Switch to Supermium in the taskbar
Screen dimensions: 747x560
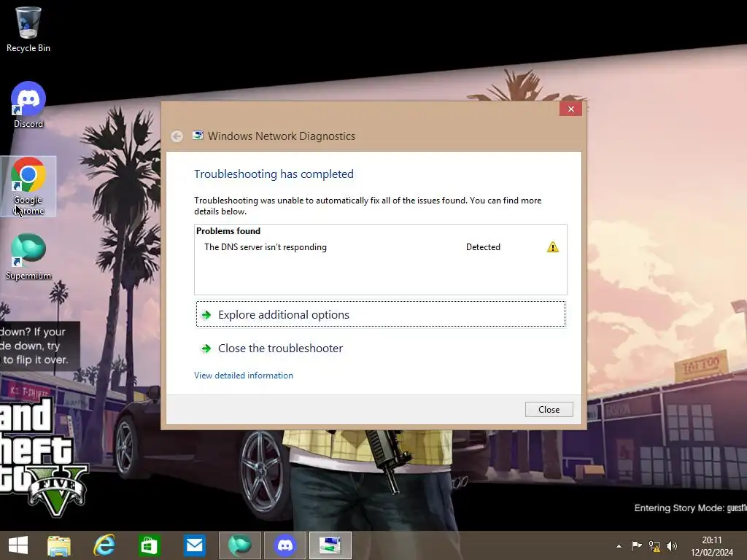click(239, 545)
